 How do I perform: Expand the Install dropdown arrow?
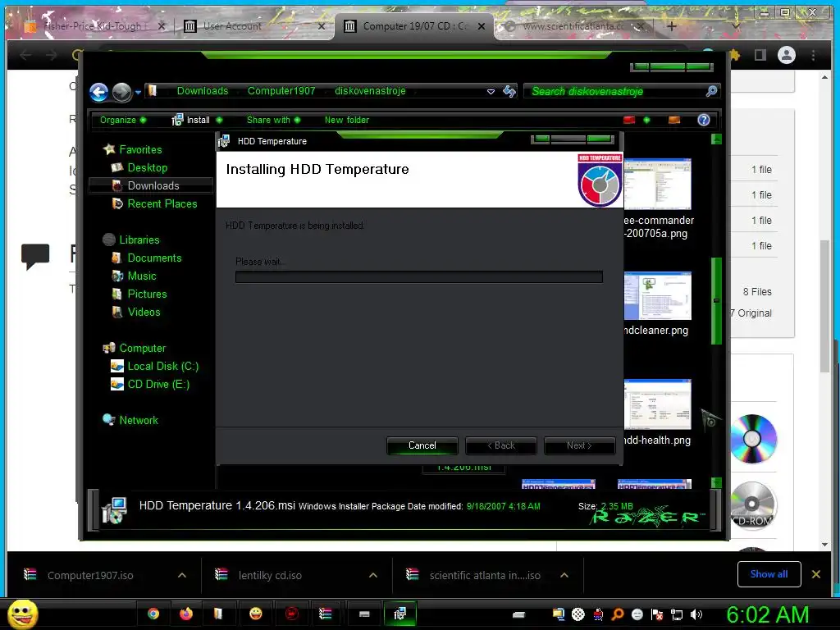219,120
